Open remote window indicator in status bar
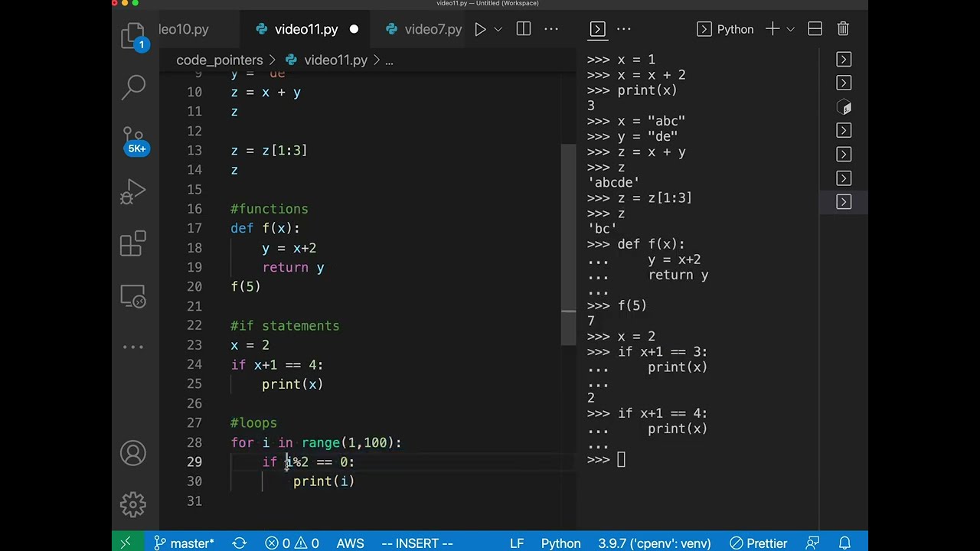 pos(126,543)
